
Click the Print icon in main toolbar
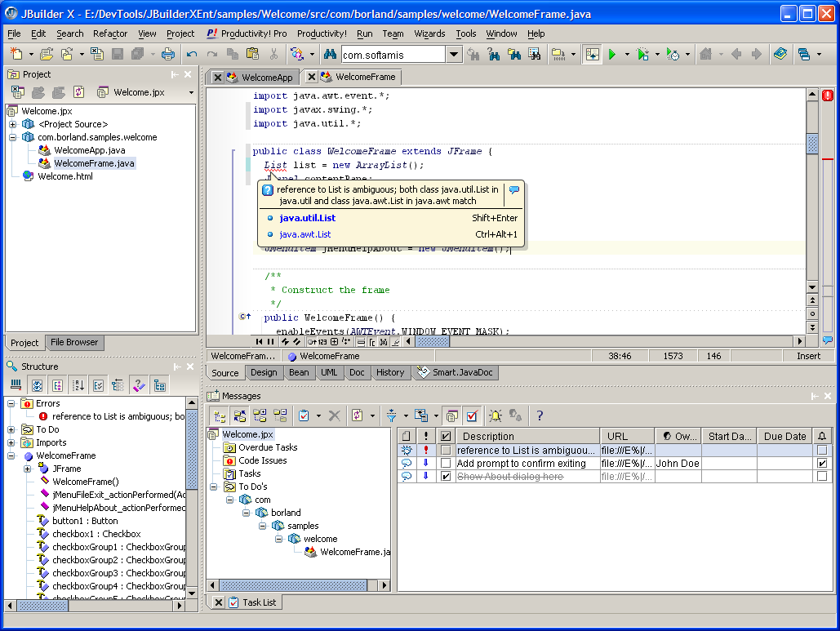(167, 55)
